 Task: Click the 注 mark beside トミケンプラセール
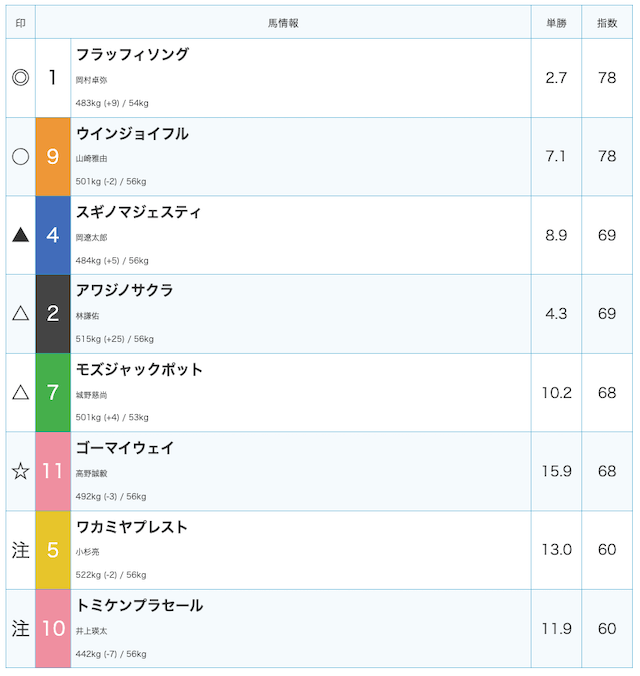(20, 629)
